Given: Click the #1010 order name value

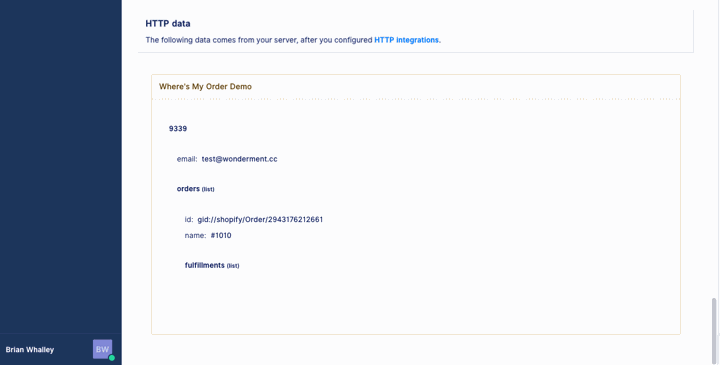Looking at the screenshot, I should point(221,236).
